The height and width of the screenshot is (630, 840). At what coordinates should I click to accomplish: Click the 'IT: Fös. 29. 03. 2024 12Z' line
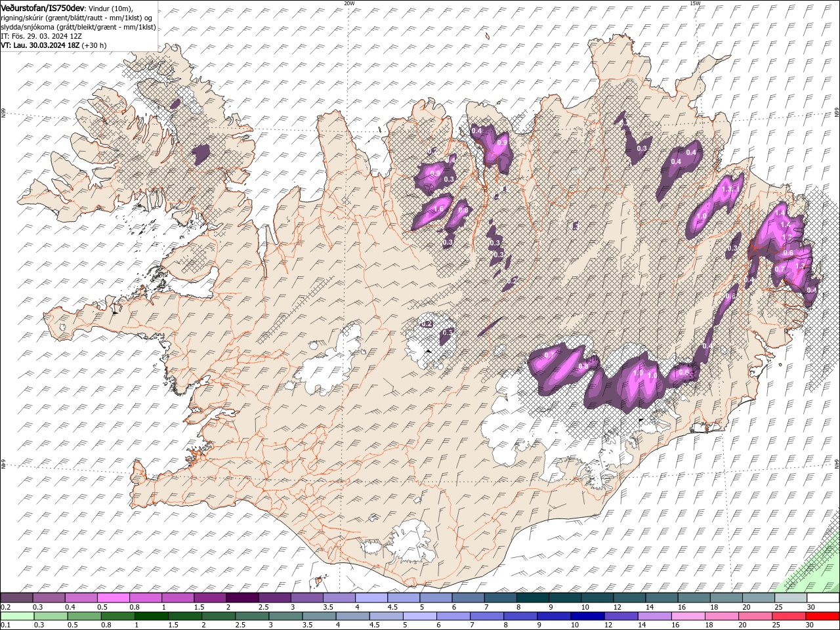(41, 36)
